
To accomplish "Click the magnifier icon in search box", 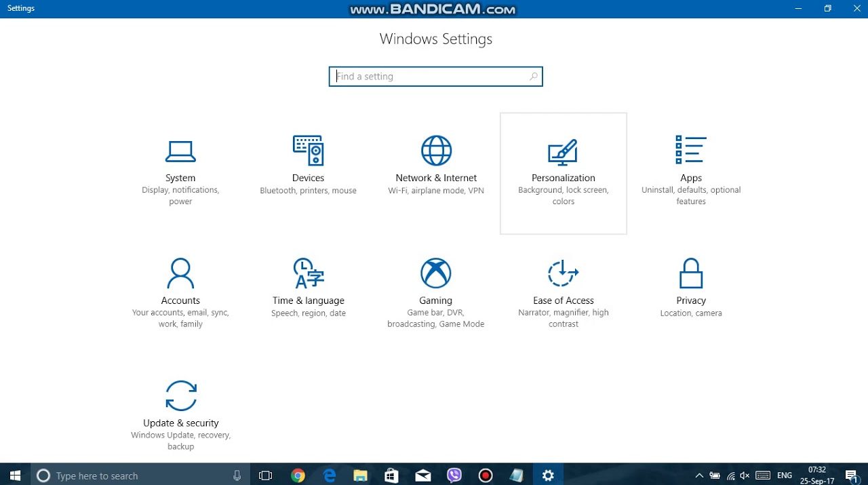I will (x=533, y=77).
